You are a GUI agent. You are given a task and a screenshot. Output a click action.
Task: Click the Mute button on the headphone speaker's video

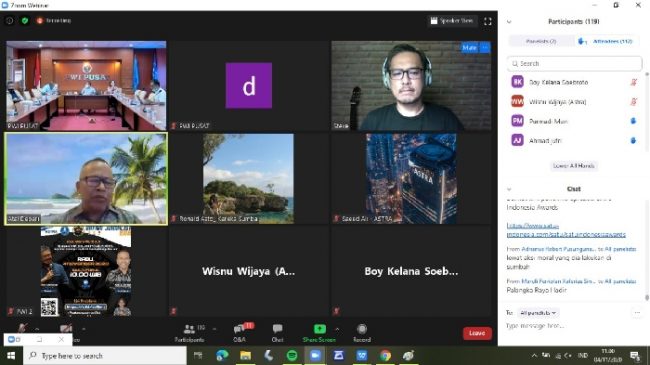click(469, 48)
